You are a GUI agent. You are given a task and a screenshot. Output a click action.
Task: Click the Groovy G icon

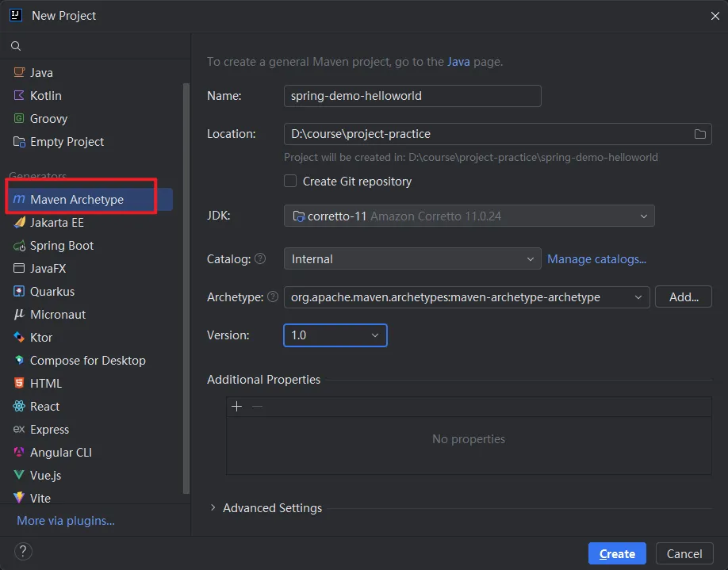coord(19,118)
